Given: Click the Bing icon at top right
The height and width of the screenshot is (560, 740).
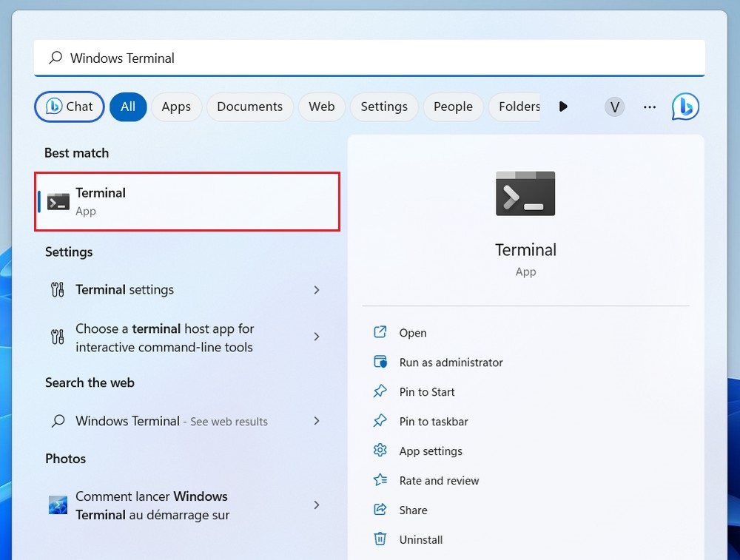Looking at the screenshot, I should click(x=685, y=107).
